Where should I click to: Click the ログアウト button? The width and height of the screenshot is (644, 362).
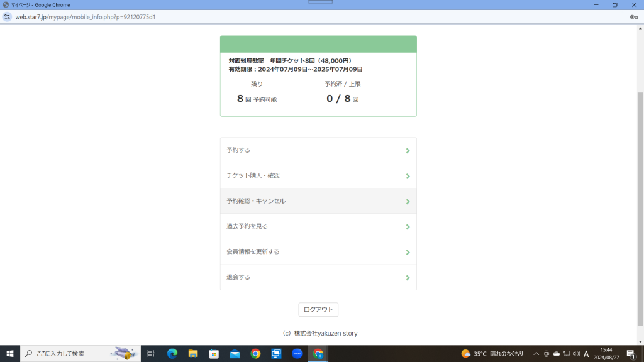[318, 309]
